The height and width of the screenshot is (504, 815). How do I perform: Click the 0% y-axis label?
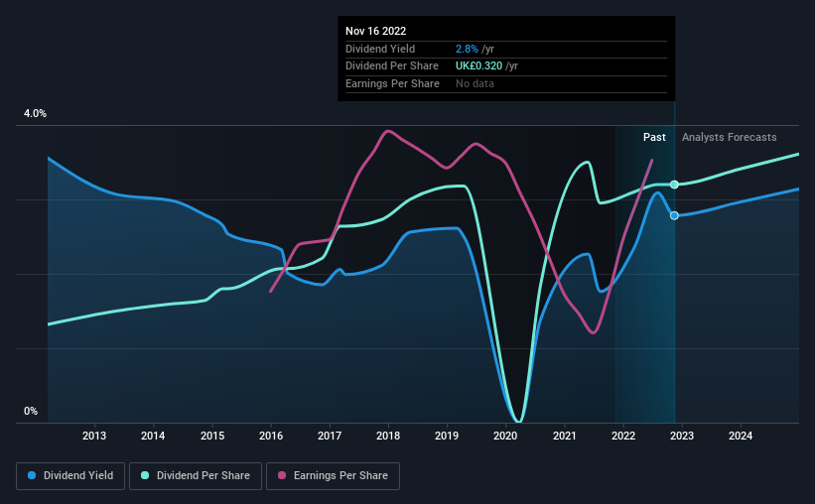(x=31, y=411)
